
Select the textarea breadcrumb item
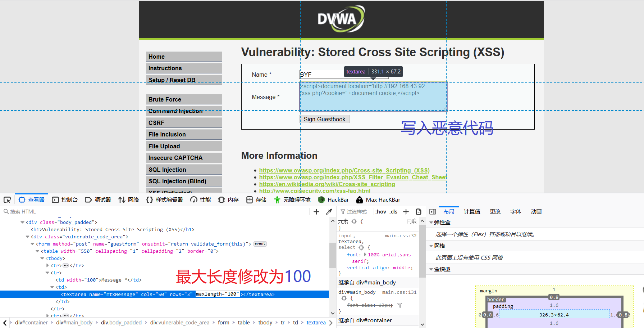click(316, 323)
